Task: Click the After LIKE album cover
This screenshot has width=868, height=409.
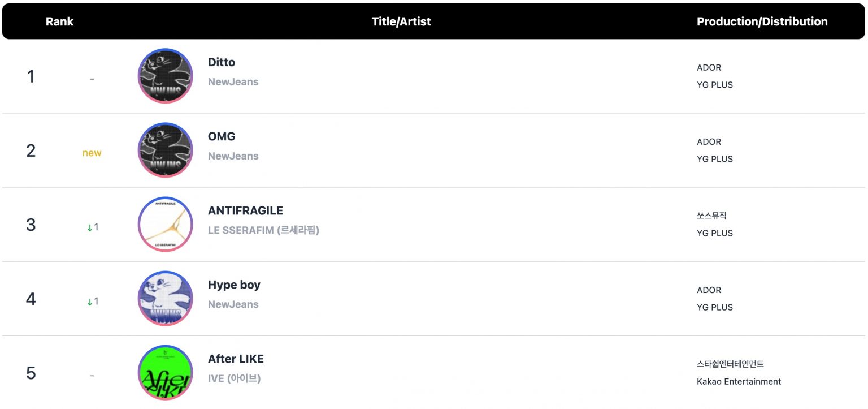Action: (165, 372)
